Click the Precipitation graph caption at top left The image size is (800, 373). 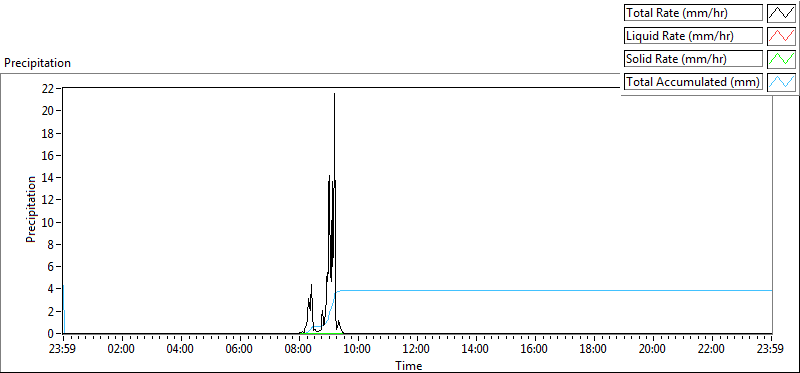pyautogui.click(x=37, y=63)
